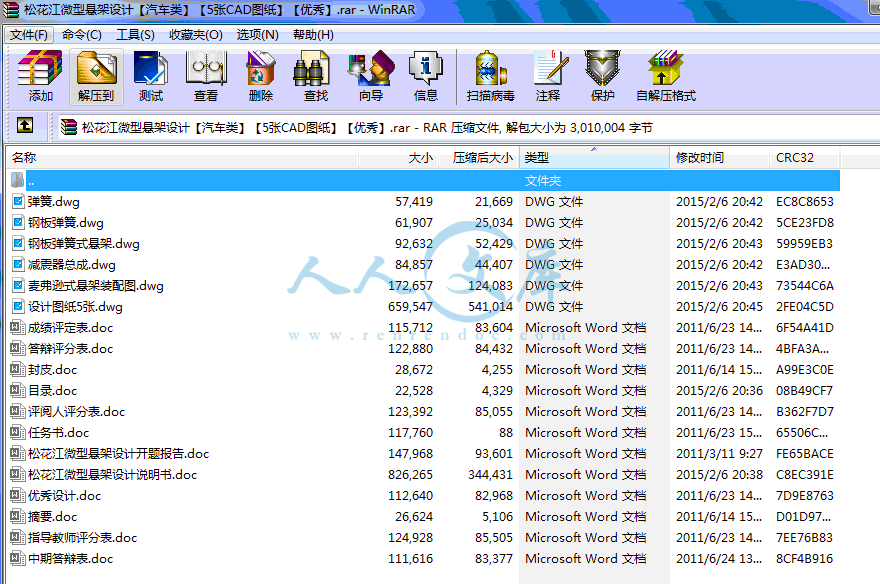This screenshot has height=584, width=880.
Task: Click the Word icon of 中期答辩表.doc
Action: (17, 558)
